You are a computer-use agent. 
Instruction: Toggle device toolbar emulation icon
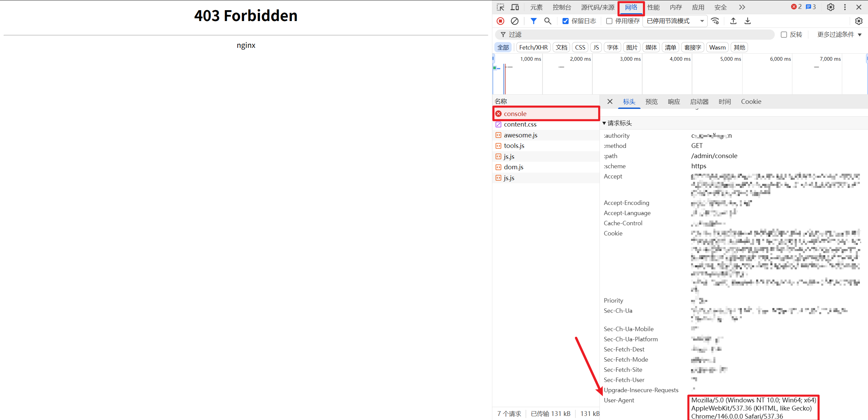(x=515, y=7)
